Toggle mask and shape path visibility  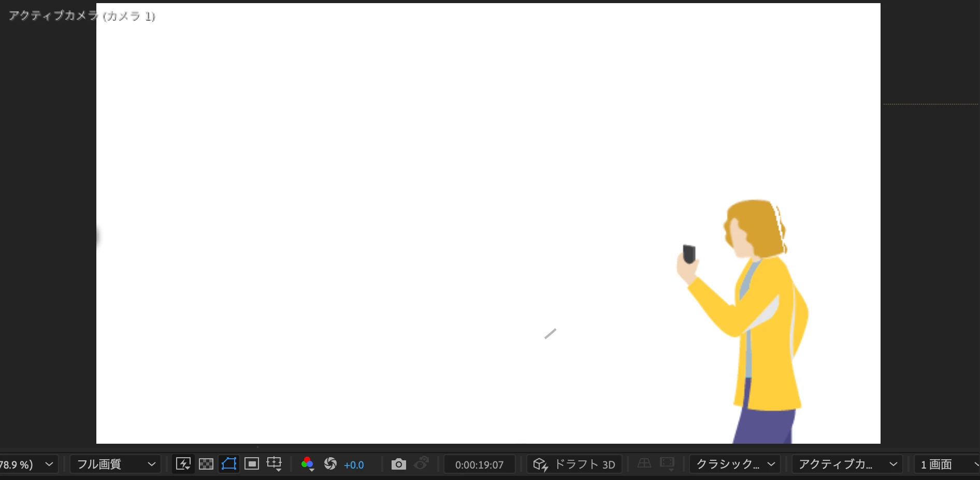pyautogui.click(x=229, y=464)
